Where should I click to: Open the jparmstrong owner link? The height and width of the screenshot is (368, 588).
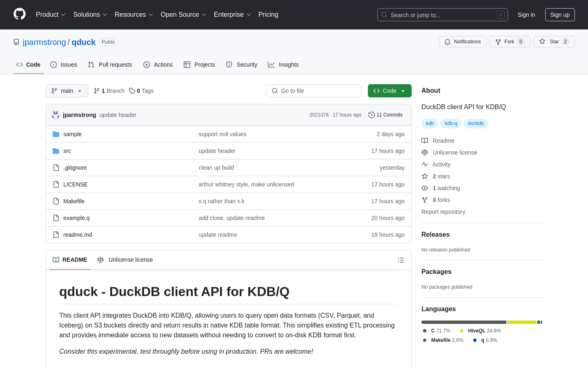pyautogui.click(x=44, y=42)
